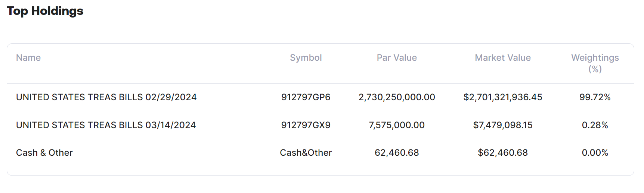Click the Name column header

pyautogui.click(x=28, y=58)
